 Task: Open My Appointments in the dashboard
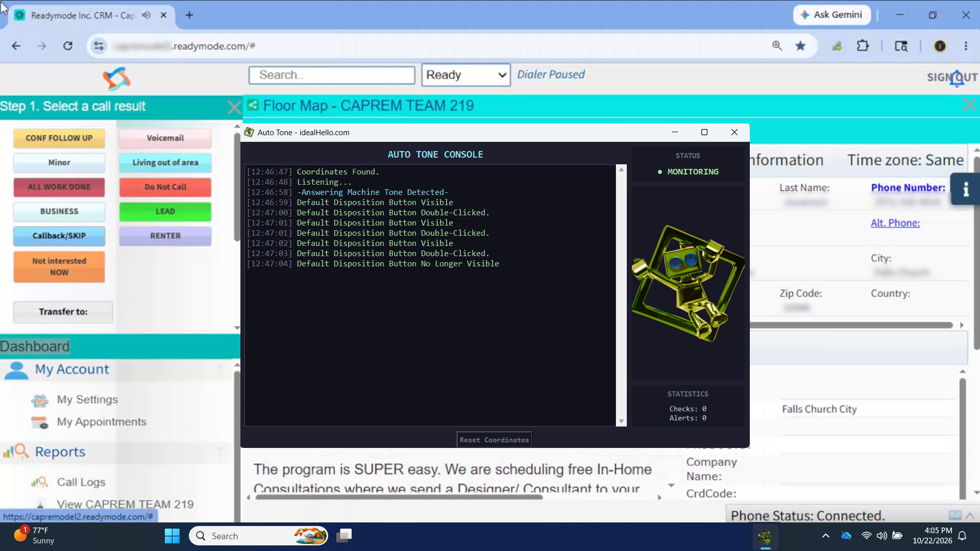(102, 422)
